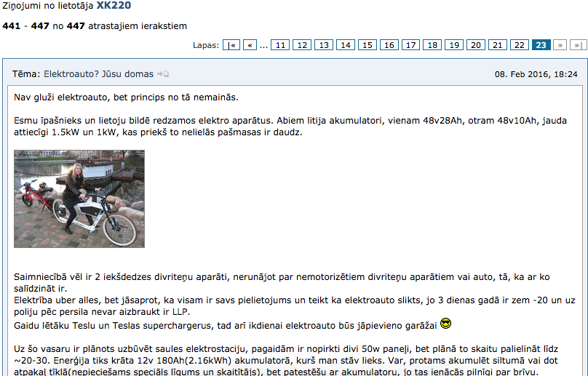The image size is (588, 376).
Task: Enlarge the electric bikes photo
Action: (x=79, y=199)
